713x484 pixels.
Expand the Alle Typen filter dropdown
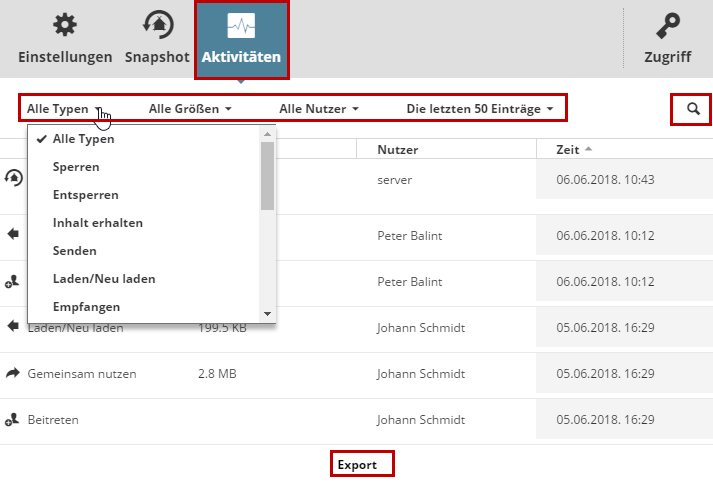point(64,109)
